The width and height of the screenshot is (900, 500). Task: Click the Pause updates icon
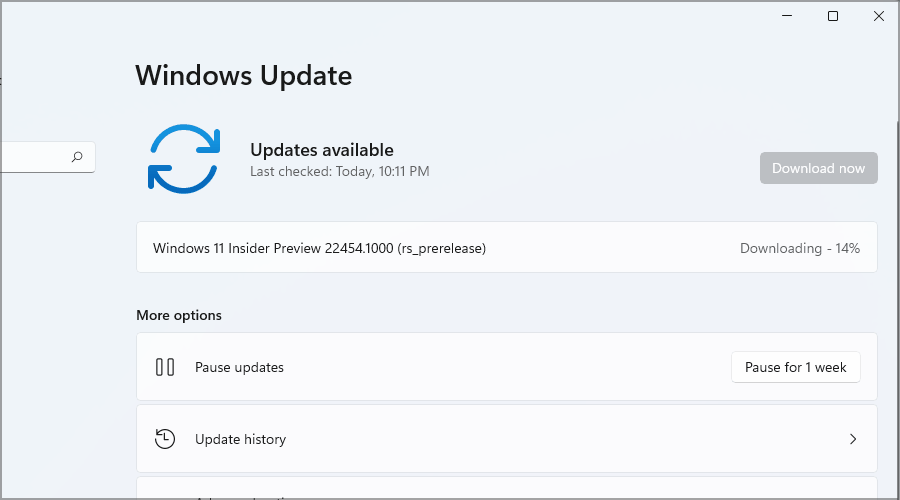(x=165, y=367)
